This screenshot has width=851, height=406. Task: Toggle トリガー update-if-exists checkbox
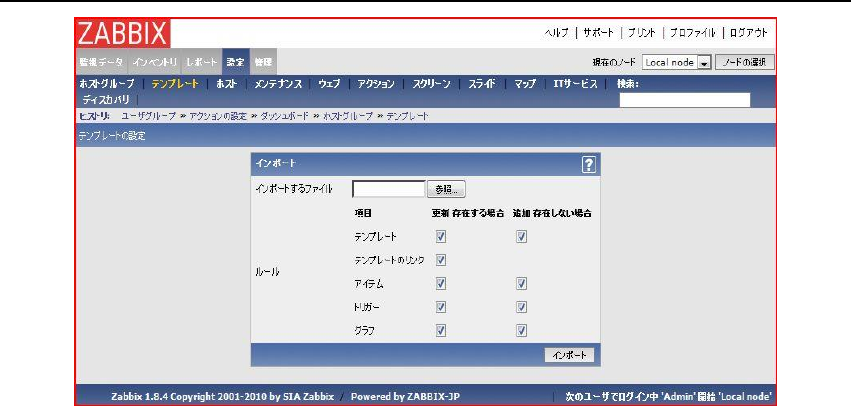click(x=441, y=307)
